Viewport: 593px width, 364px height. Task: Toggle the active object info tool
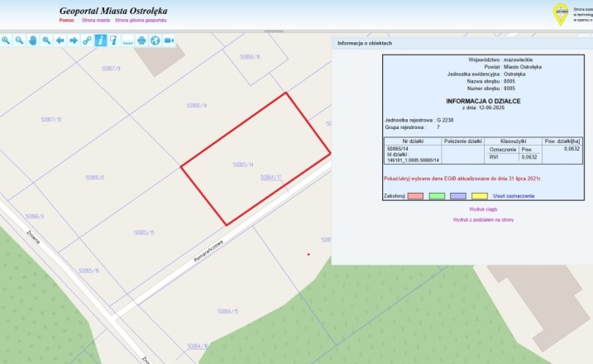(x=100, y=40)
